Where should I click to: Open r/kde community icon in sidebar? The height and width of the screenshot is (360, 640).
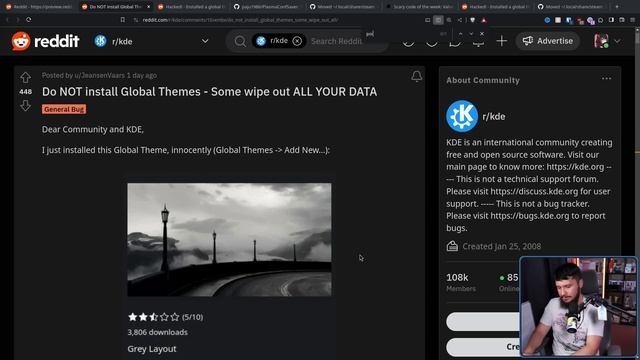(462, 116)
